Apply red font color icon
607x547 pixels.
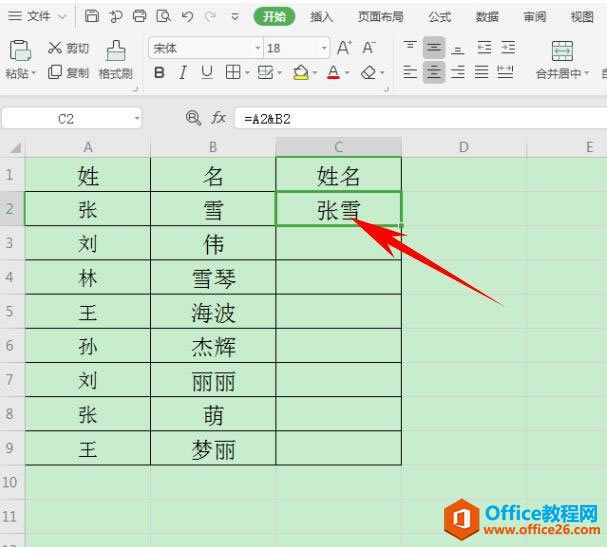[x=333, y=72]
